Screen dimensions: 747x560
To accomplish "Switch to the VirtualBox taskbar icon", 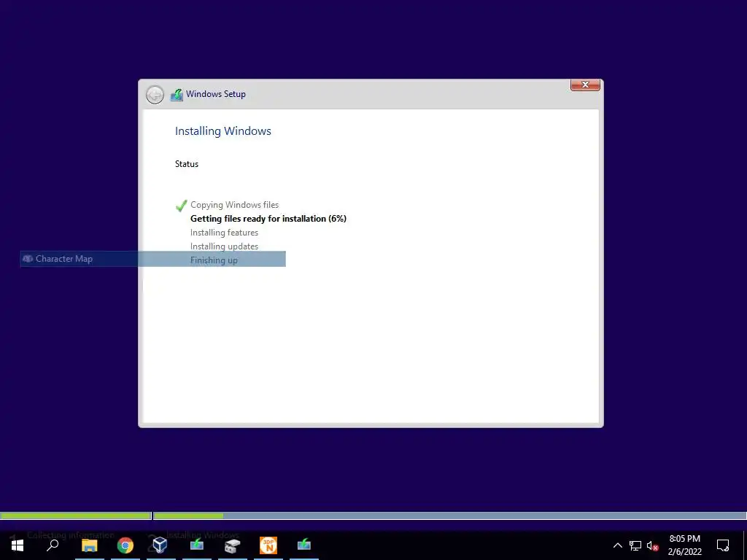I will tap(160, 545).
